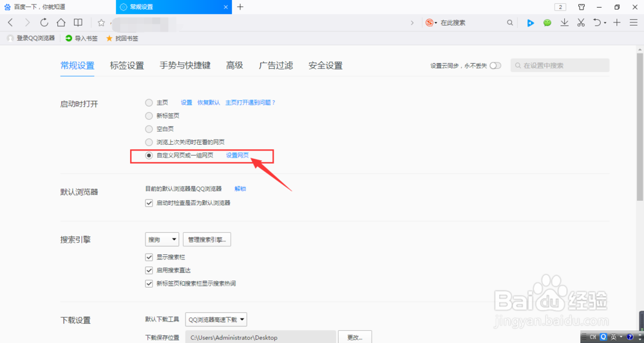The image size is (644, 343).
Task: Switch to the 高级 settings tab
Action: click(234, 66)
